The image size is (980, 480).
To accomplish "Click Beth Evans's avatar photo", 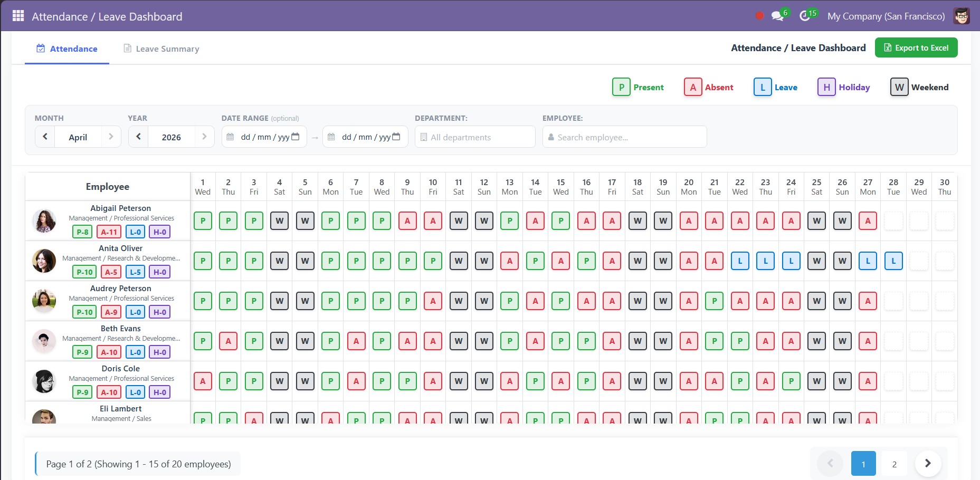I will click(x=44, y=341).
